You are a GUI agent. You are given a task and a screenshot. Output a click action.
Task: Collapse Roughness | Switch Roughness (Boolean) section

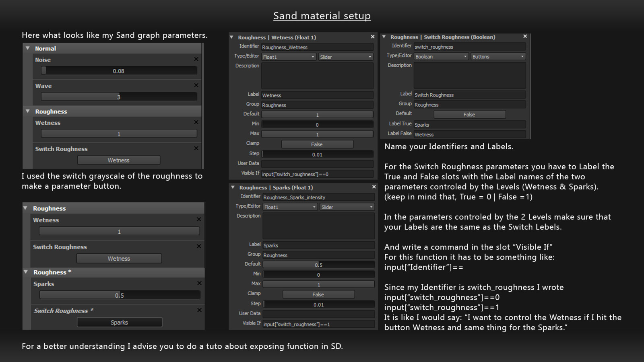[x=384, y=37]
